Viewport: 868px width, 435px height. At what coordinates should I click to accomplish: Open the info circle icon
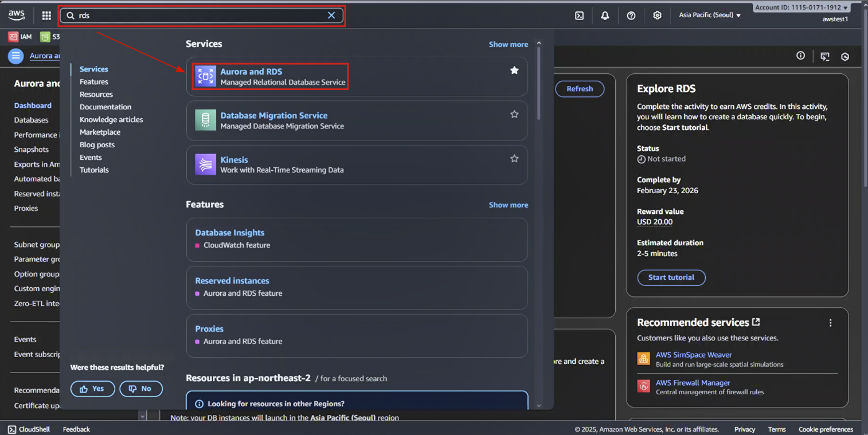[800, 56]
